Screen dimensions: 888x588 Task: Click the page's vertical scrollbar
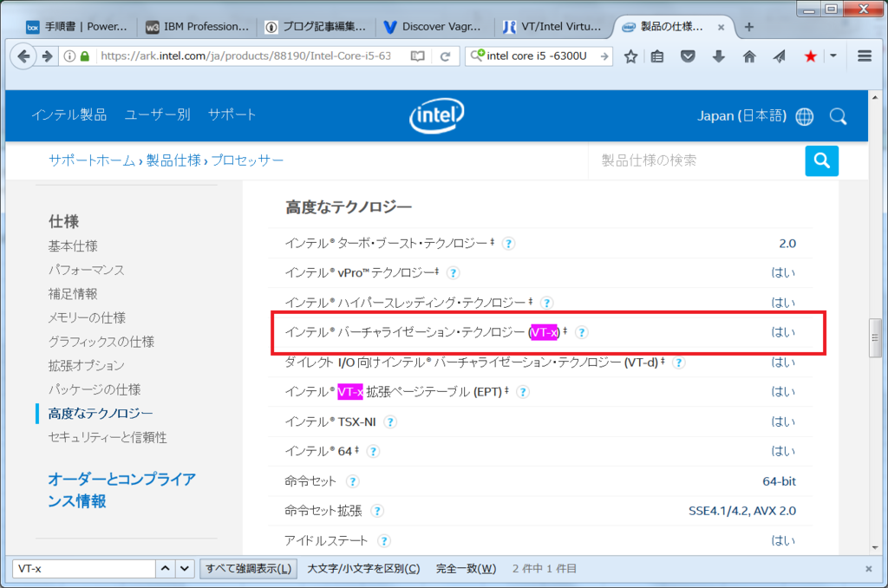tap(876, 338)
